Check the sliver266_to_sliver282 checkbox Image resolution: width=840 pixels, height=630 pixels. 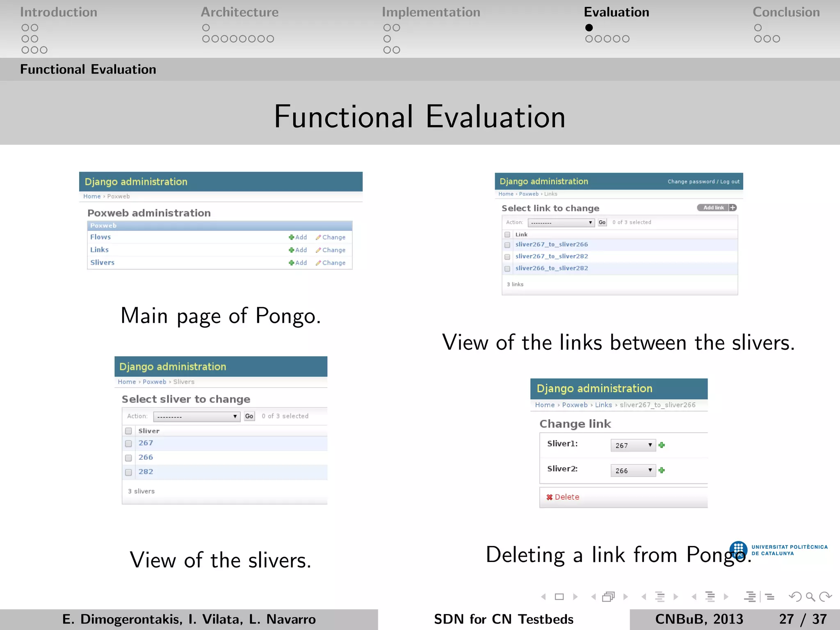coord(507,269)
